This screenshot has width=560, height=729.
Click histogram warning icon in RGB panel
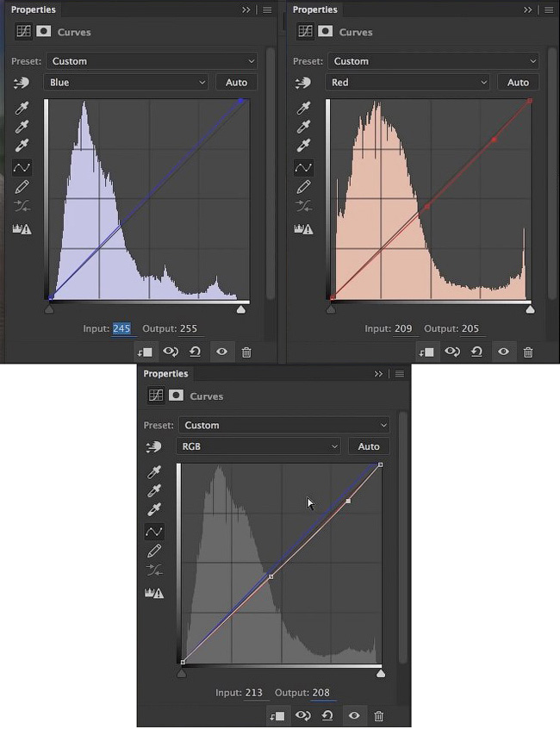pos(154,593)
